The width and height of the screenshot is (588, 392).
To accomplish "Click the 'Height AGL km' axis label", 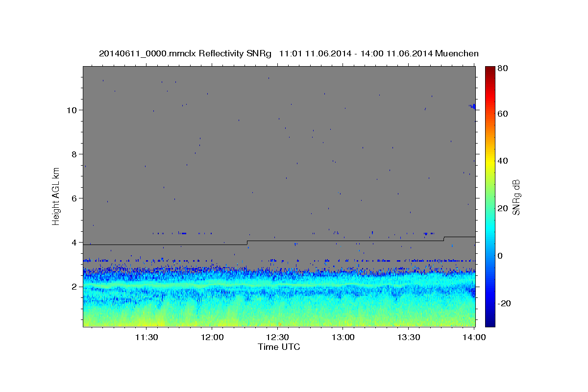I will (56, 196).
